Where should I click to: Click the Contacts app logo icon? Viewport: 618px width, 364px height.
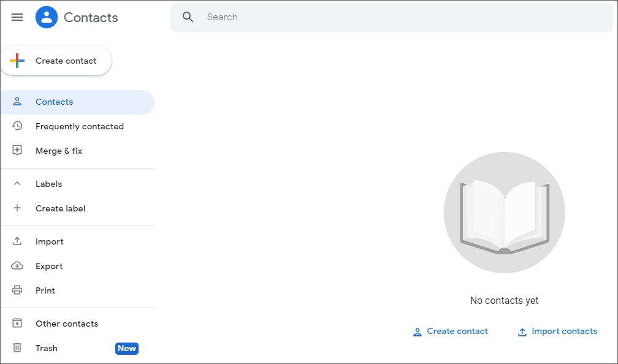46,17
